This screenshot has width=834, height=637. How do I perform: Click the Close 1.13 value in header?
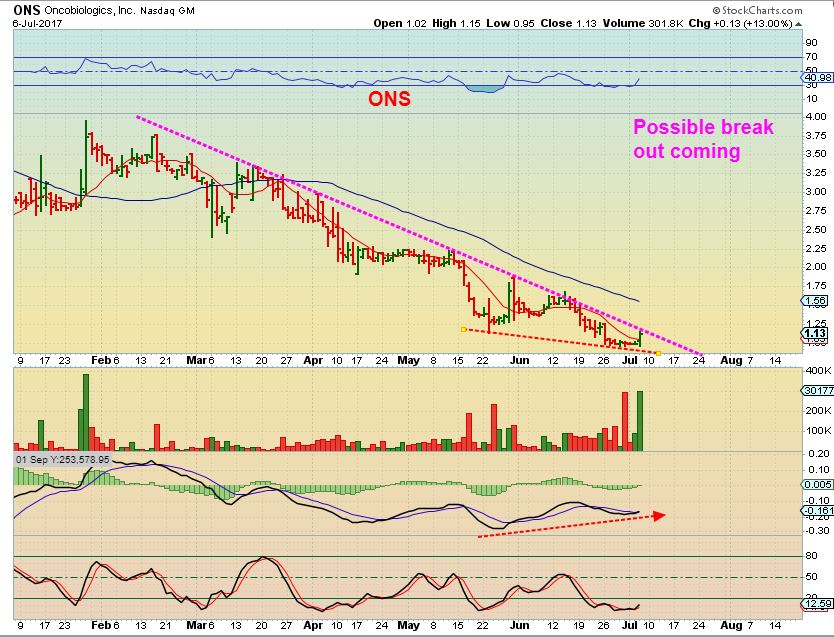568,23
